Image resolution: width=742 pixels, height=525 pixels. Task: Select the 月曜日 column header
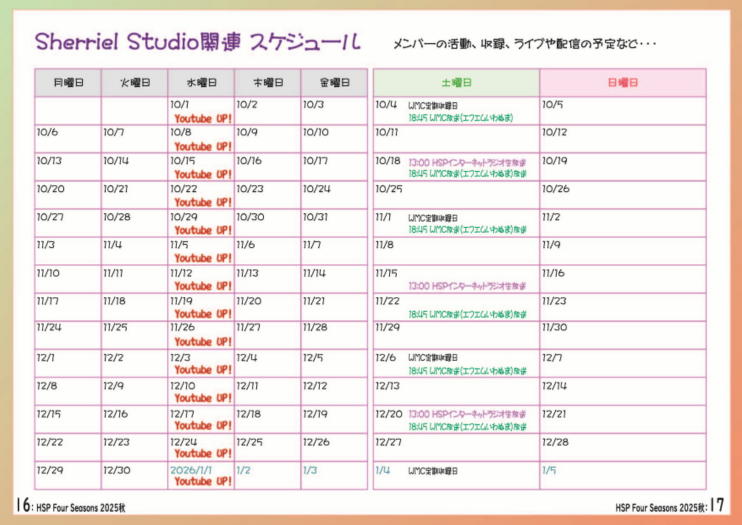coord(68,83)
